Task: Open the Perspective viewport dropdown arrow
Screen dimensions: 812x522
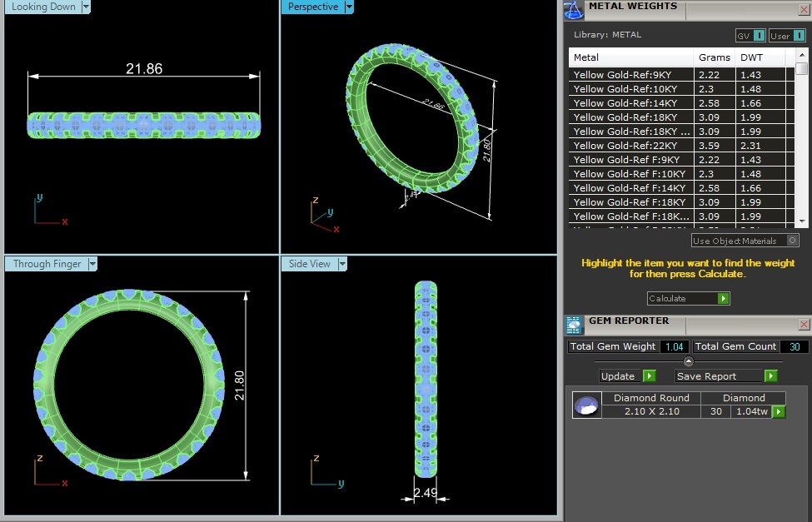Action: [349, 7]
